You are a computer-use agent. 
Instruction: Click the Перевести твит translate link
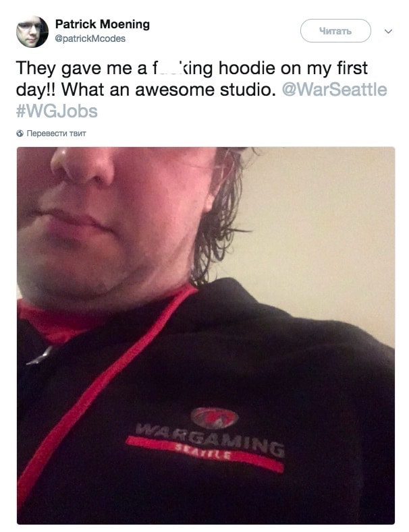click(x=57, y=134)
